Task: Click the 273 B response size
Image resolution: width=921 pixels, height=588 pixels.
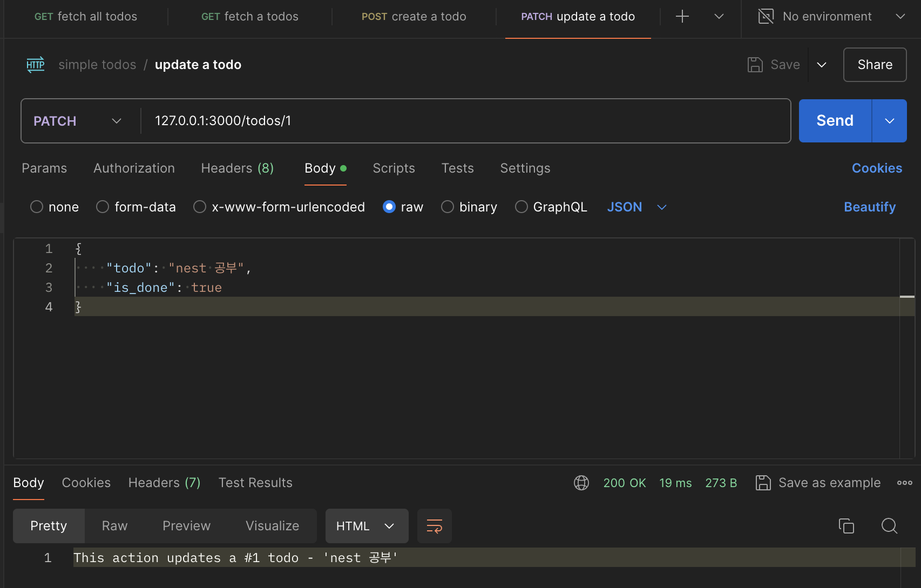Action: pyautogui.click(x=721, y=483)
